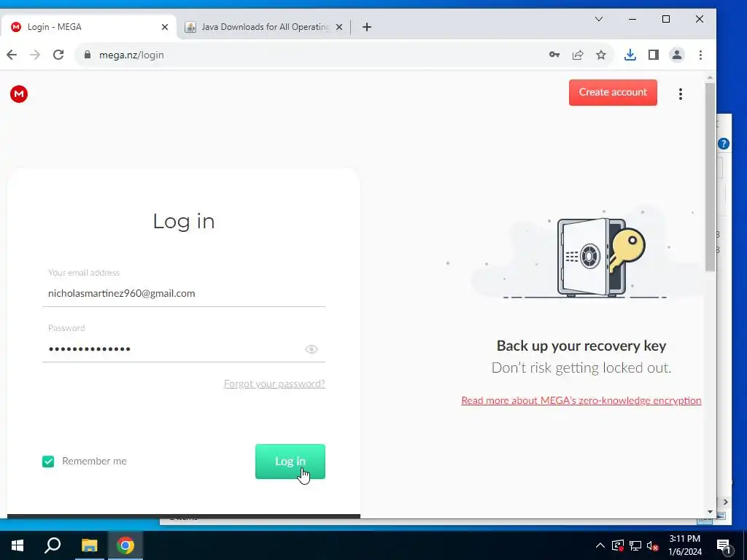This screenshot has width=747, height=560.
Task: Switch to the Java Downloads tab
Action: point(263,27)
